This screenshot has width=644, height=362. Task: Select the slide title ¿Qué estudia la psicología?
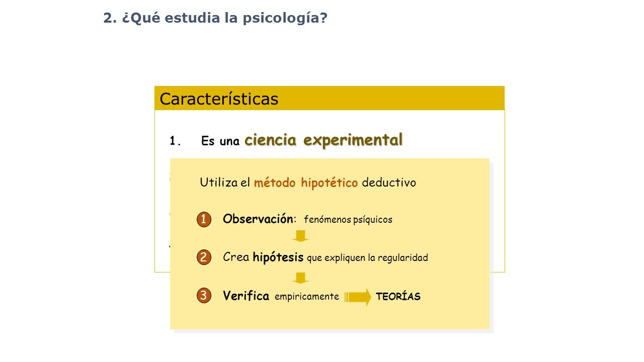point(215,18)
